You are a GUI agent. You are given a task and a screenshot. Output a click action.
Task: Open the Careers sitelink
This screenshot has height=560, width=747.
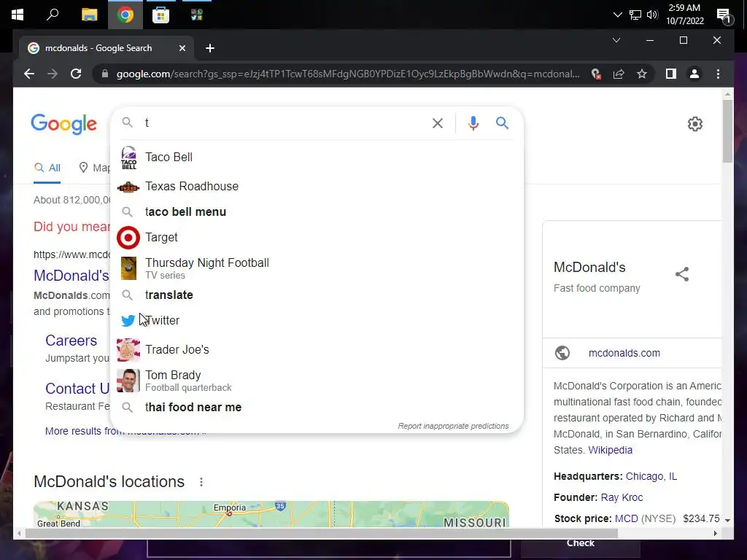[x=71, y=341]
